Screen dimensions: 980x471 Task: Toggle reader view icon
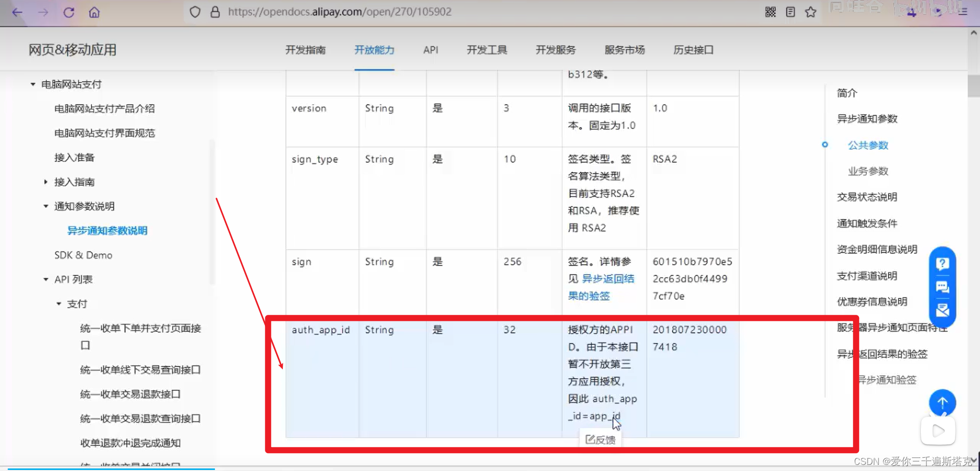[x=791, y=12]
